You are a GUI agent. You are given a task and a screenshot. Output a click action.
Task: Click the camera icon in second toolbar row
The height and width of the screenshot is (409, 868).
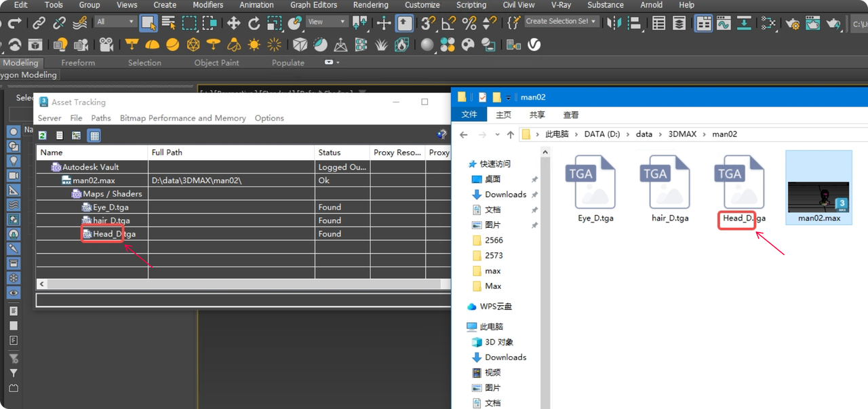[106, 45]
